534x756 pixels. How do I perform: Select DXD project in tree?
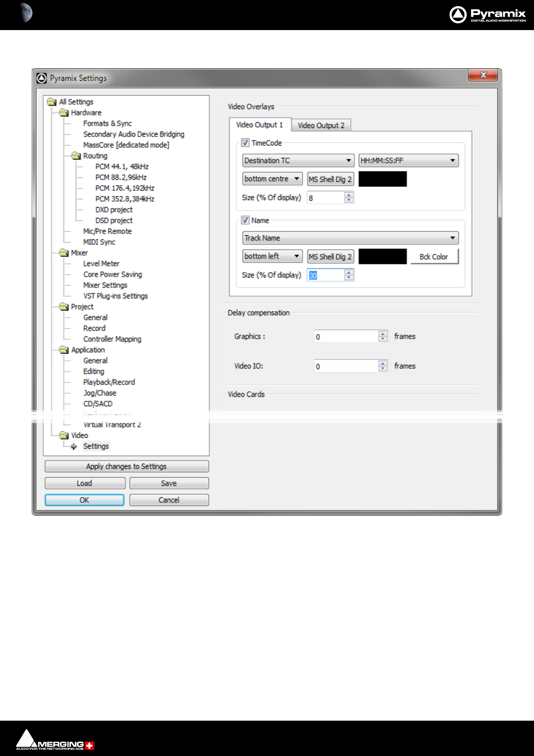click(x=114, y=210)
